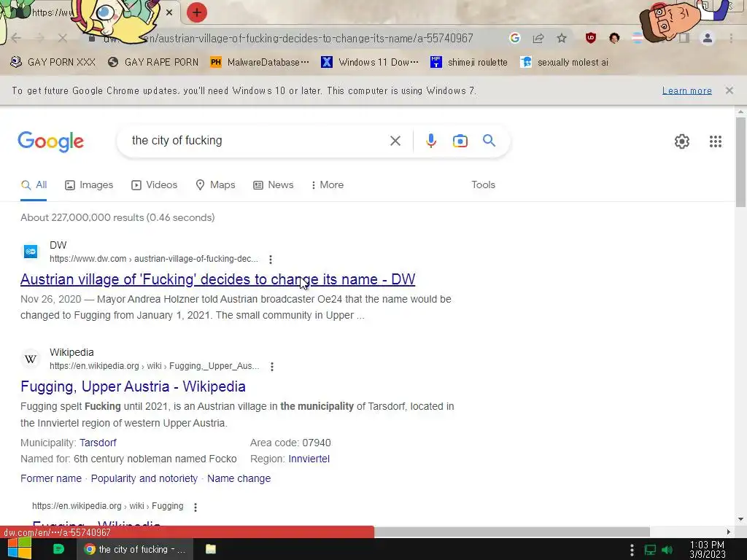The height and width of the screenshot is (560, 747).
Task: Open the DW article about the name change
Action: (217, 279)
